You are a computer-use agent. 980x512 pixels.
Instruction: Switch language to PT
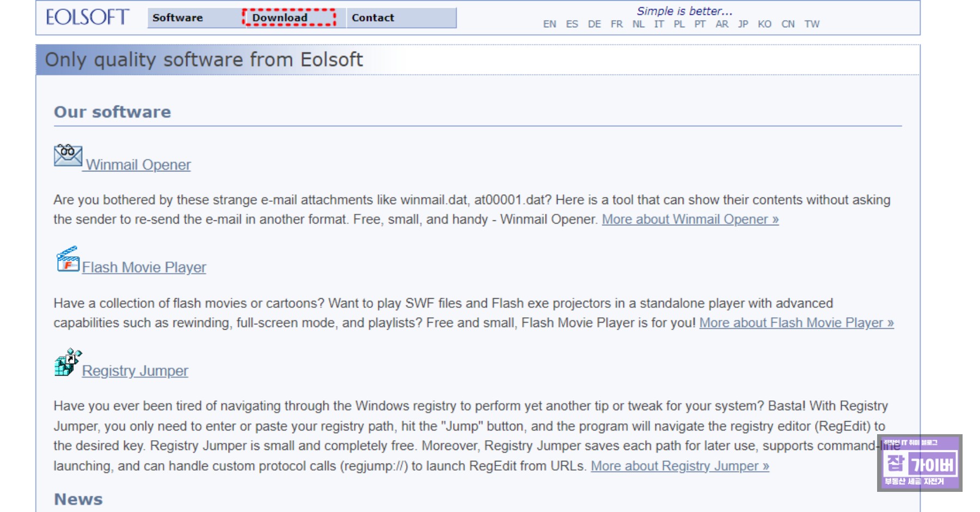pyautogui.click(x=700, y=24)
